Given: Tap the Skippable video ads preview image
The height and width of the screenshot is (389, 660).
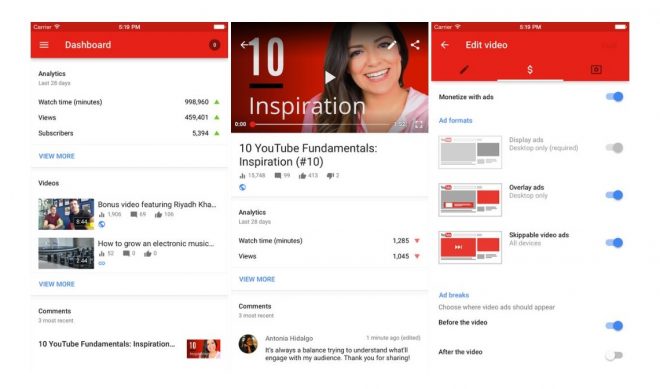Looking at the screenshot, I should coord(470,247).
